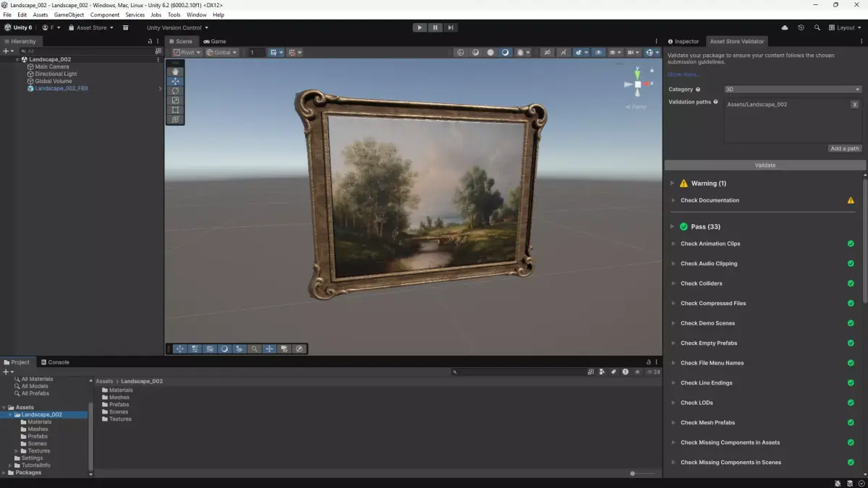Screen dimensions: 868x488
Task: Toggle the Pivot handle position
Action: [x=187, y=52]
